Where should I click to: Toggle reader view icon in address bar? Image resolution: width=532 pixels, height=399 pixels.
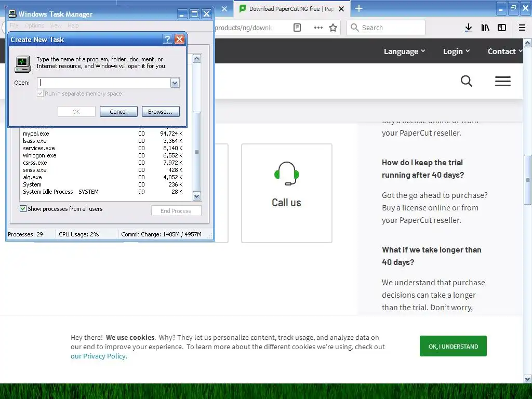tap(297, 28)
